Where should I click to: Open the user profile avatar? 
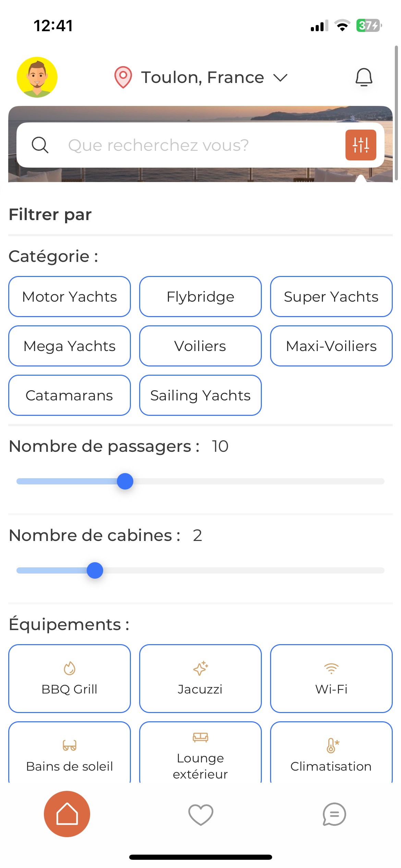pyautogui.click(x=37, y=77)
